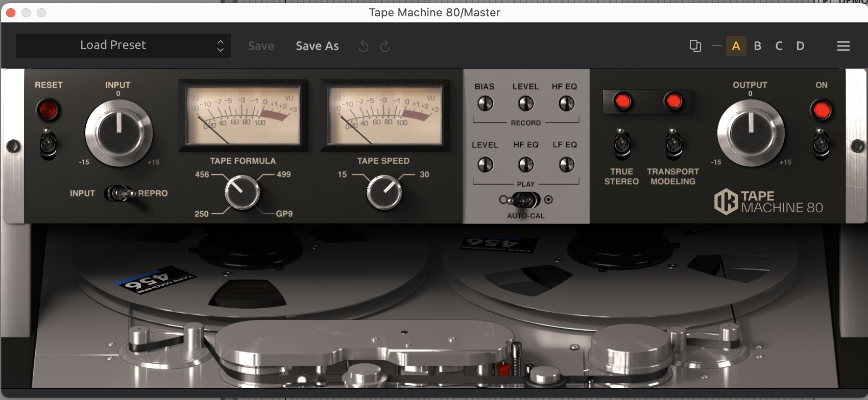Click the TAPE FORMULA selector knob

242,192
